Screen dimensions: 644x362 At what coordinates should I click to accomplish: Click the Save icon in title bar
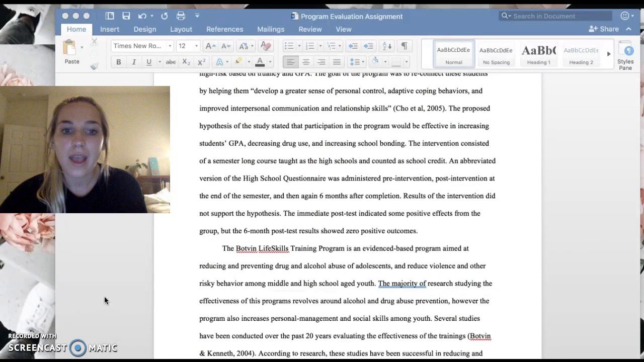point(126,16)
